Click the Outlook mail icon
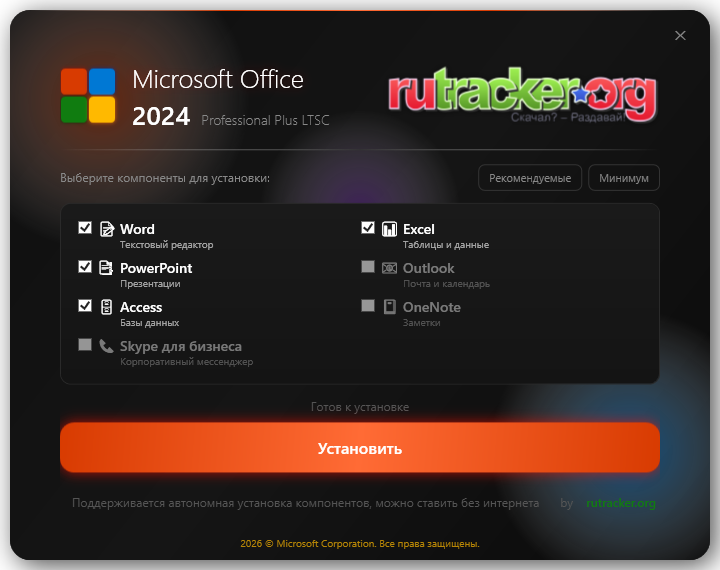This screenshot has width=720, height=570. tap(389, 268)
